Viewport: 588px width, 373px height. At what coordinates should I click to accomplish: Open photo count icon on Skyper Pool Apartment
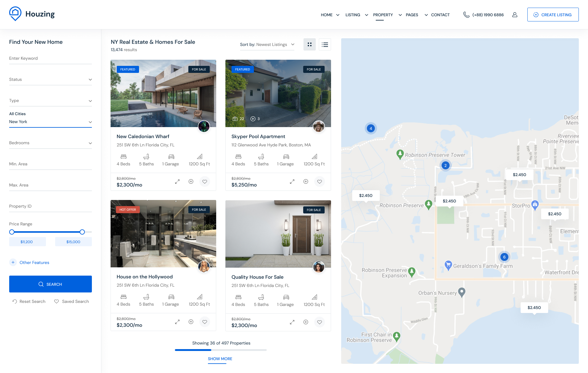click(235, 119)
